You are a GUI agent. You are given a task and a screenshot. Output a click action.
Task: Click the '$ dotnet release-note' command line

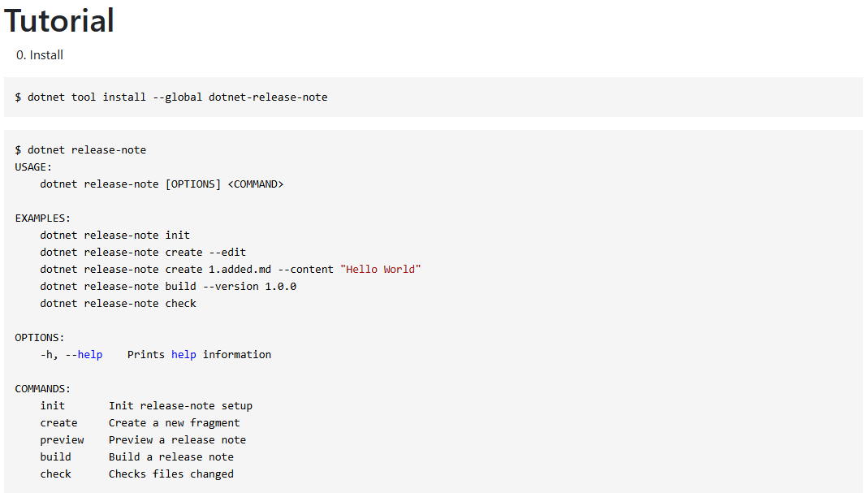click(80, 150)
